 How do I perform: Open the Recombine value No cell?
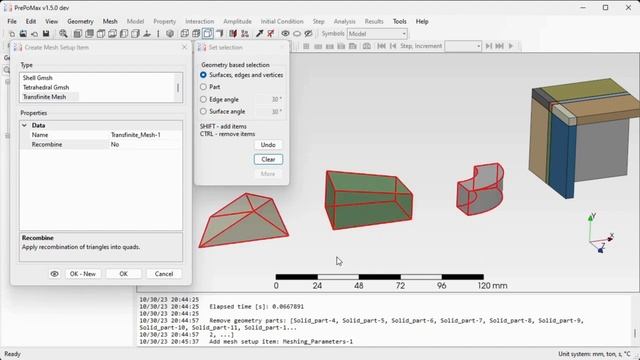tap(145, 144)
